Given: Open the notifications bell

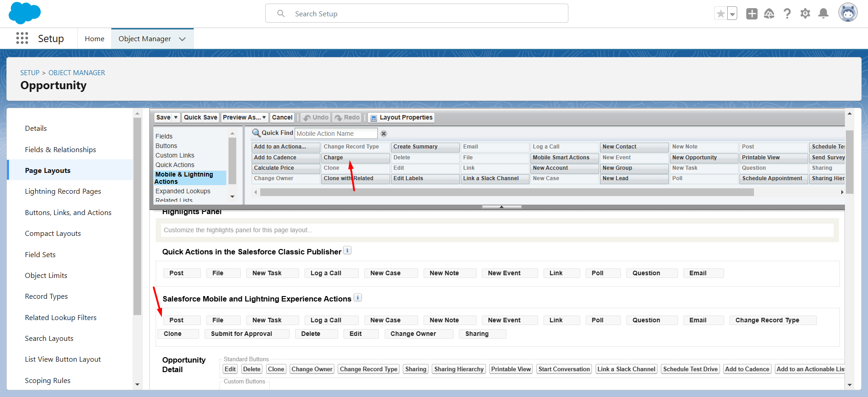Looking at the screenshot, I should [x=823, y=14].
